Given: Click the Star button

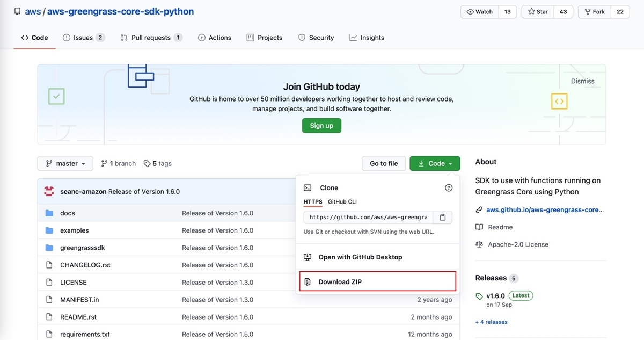Looking at the screenshot, I should click(x=538, y=12).
